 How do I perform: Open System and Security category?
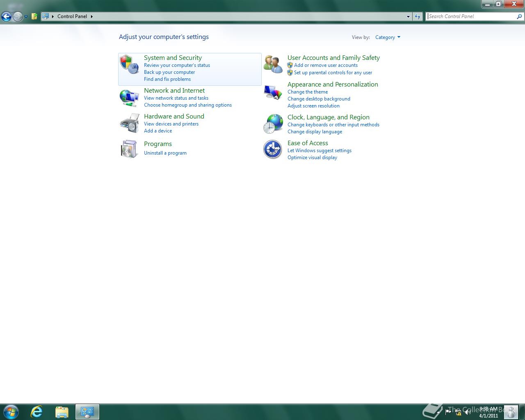[x=173, y=58]
